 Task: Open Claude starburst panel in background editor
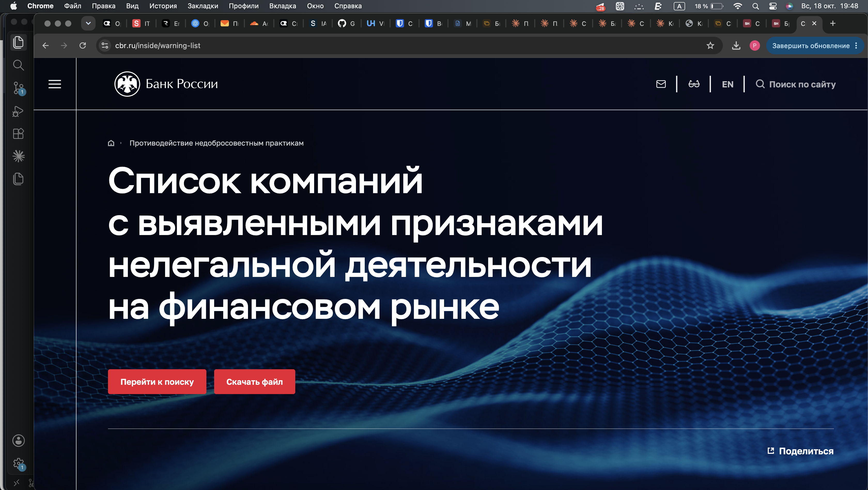point(18,156)
